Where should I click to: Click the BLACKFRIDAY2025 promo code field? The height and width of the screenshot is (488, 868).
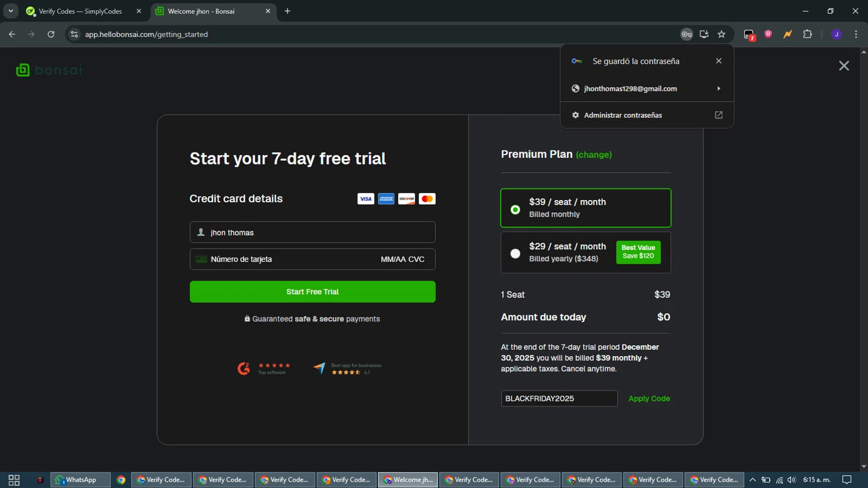559,398
